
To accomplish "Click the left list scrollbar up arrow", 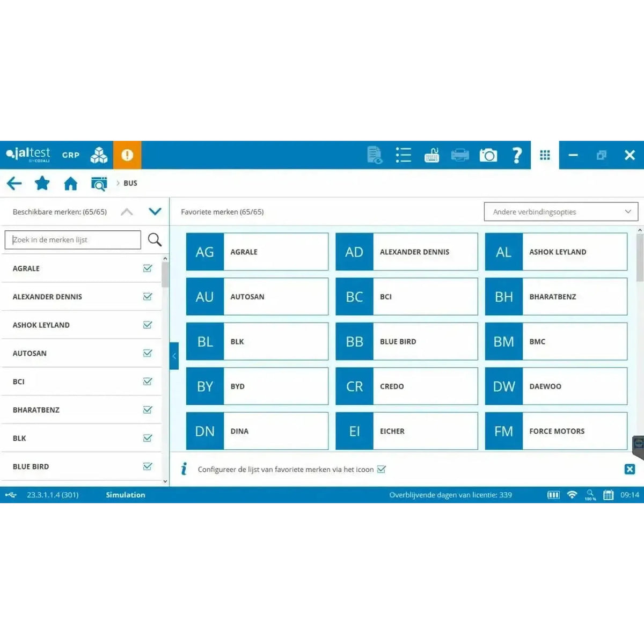I will pos(165,259).
